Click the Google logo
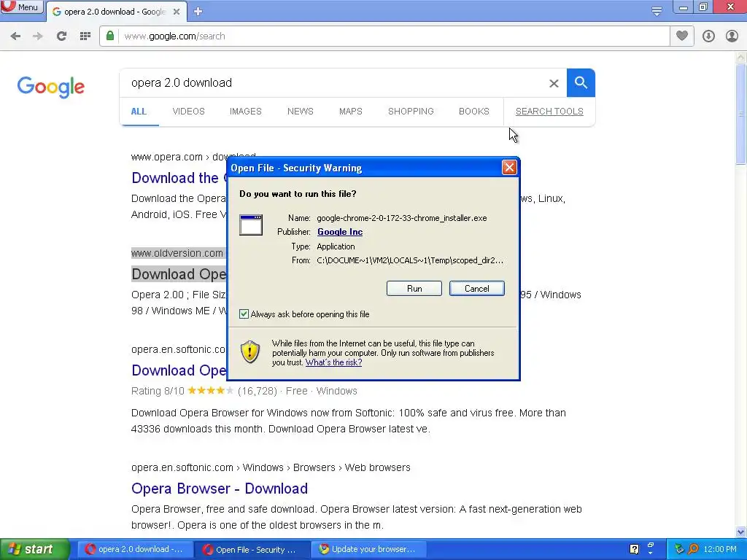 pyautogui.click(x=50, y=87)
